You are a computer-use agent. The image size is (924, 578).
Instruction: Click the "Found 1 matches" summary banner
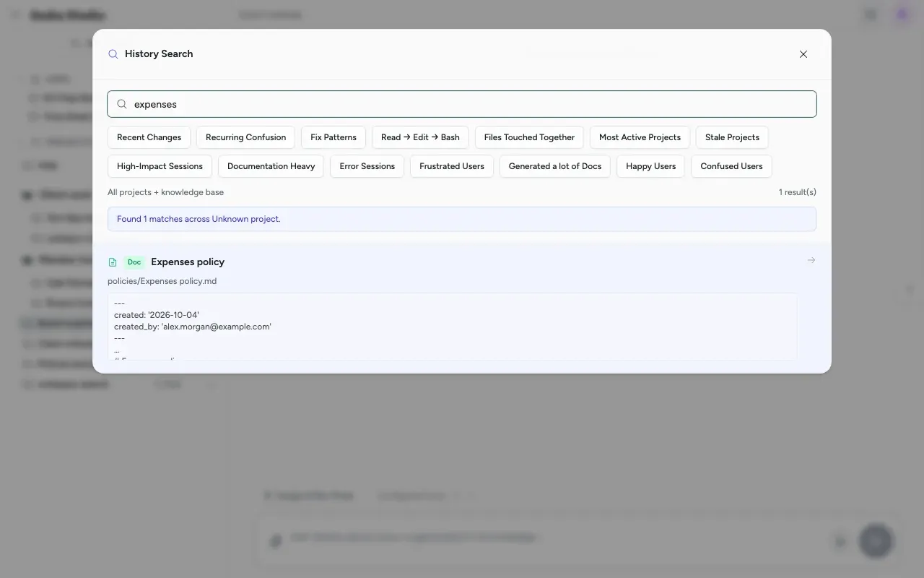[x=462, y=219]
